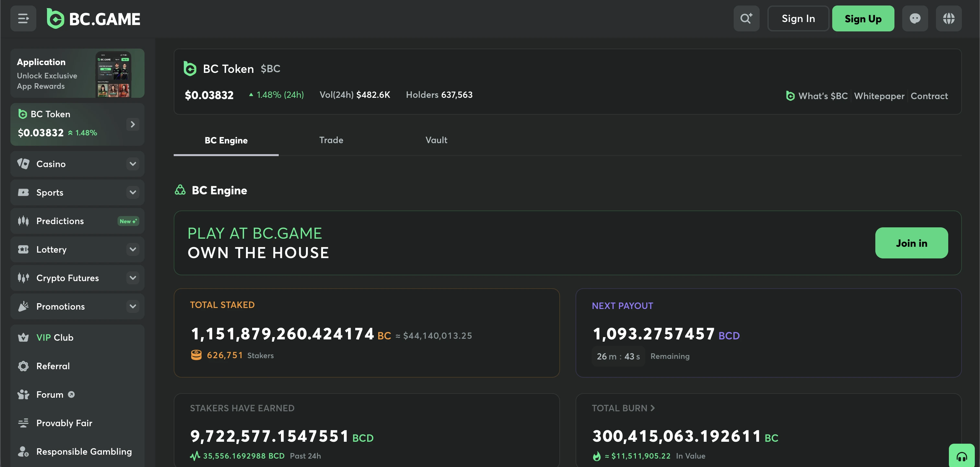The image size is (980, 467).
Task: Expand the Promotions dropdown chevron
Action: [x=133, y=306]
